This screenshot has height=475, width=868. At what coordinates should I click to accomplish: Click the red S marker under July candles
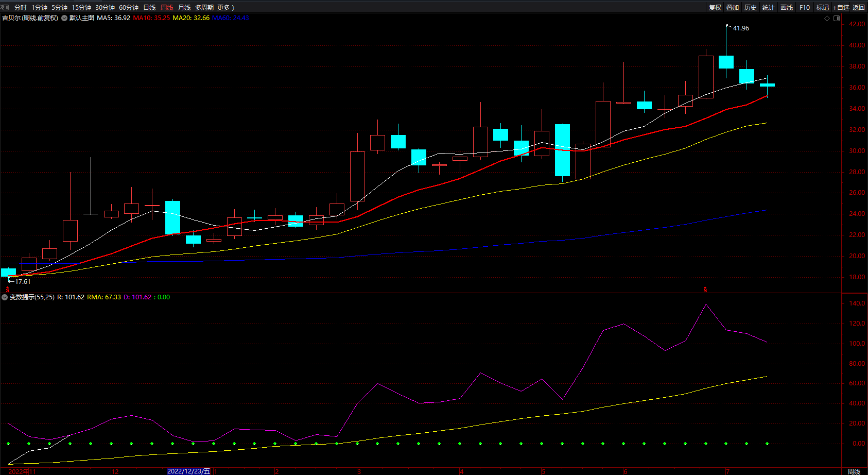click(x=705, y=290)
